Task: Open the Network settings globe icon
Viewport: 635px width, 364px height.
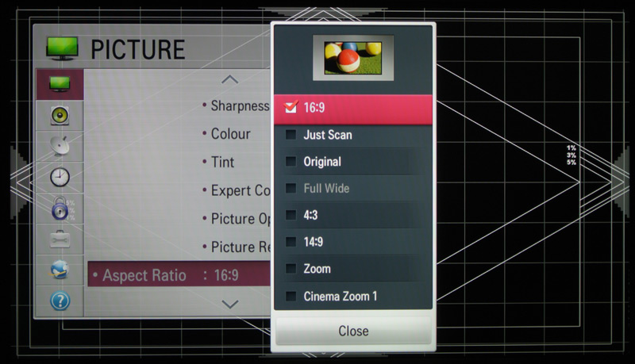Action: 60,270
